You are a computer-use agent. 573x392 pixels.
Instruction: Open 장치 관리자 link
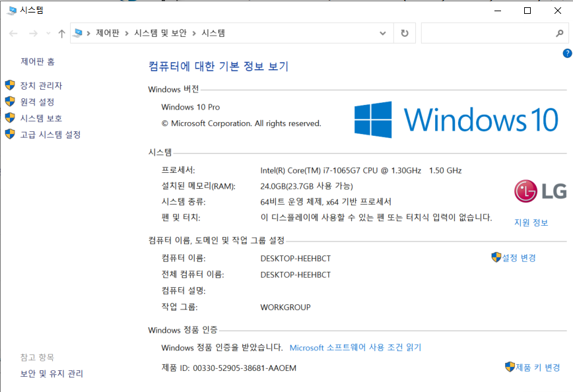click(x=42, y=86)
